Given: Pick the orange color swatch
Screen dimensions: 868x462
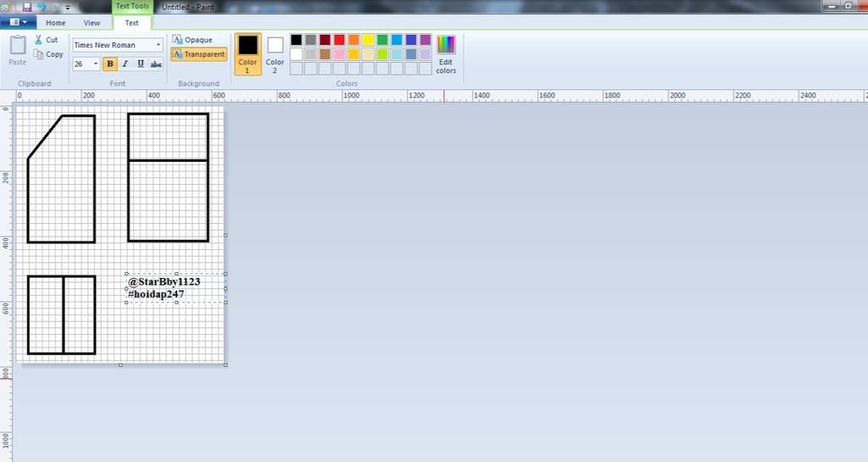Looking at the screenshot, I should click(353, 40).
